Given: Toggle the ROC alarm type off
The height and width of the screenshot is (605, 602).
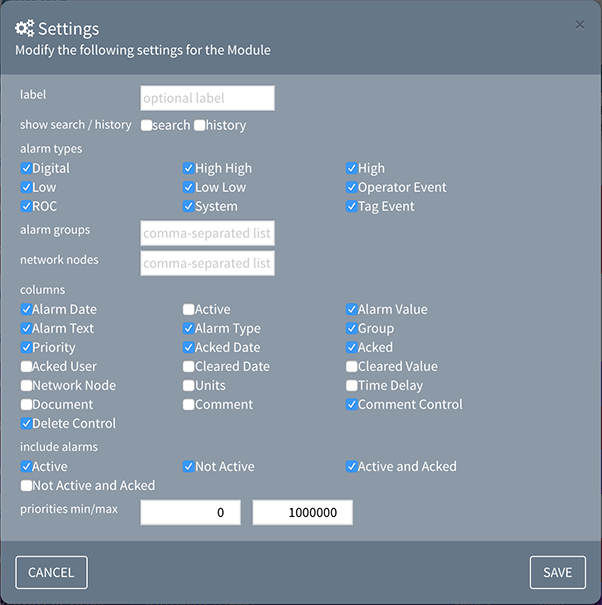Looking at the screenshot, I should [x=26, y=207].
